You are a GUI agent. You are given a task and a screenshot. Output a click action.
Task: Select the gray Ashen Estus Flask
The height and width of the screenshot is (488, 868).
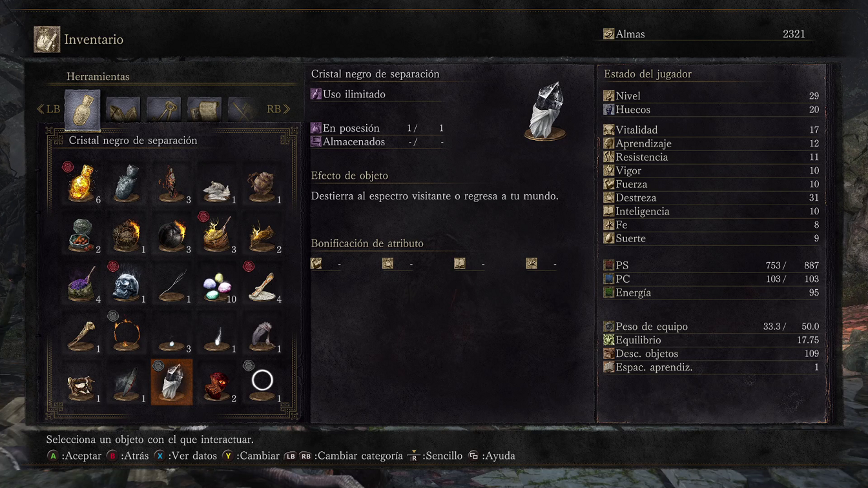(x=127, y=183)
